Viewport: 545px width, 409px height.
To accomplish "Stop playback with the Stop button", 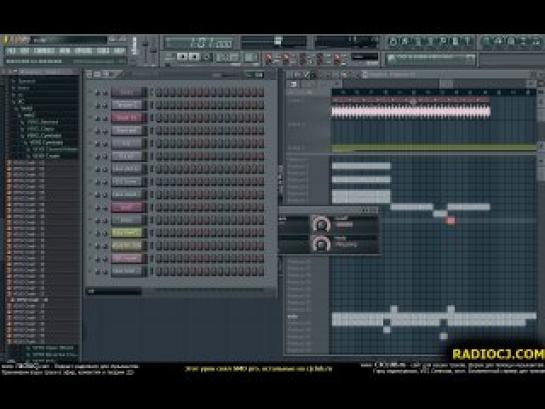I will tap(194, 56).
